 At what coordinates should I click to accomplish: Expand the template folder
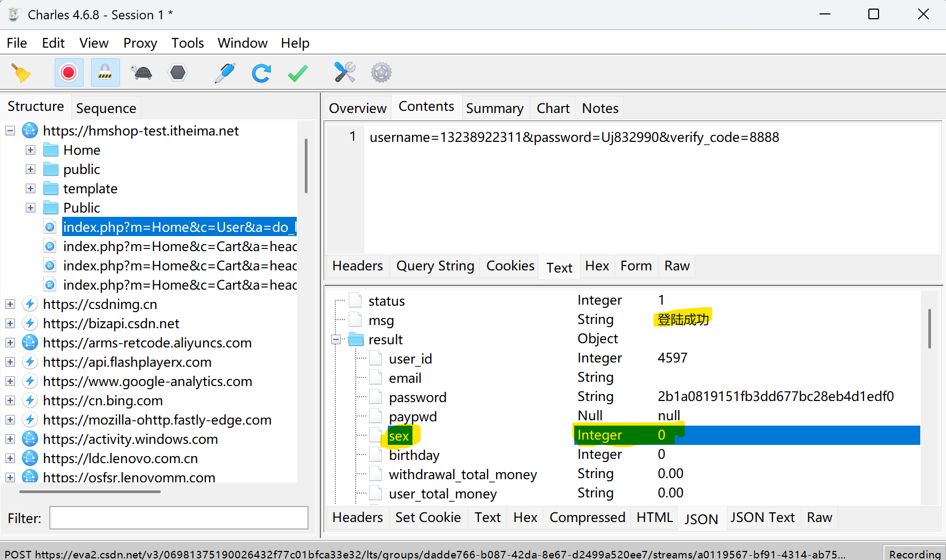(31, 188)
